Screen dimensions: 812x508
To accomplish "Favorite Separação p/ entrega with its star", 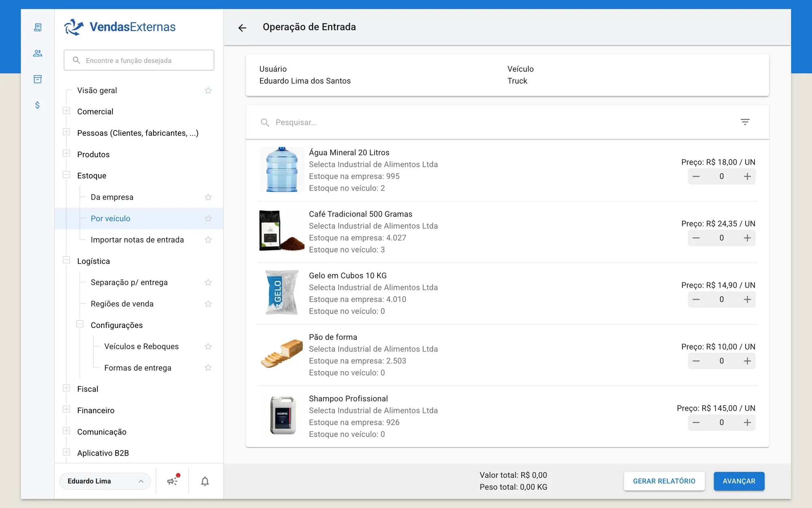I will point(208,282).
